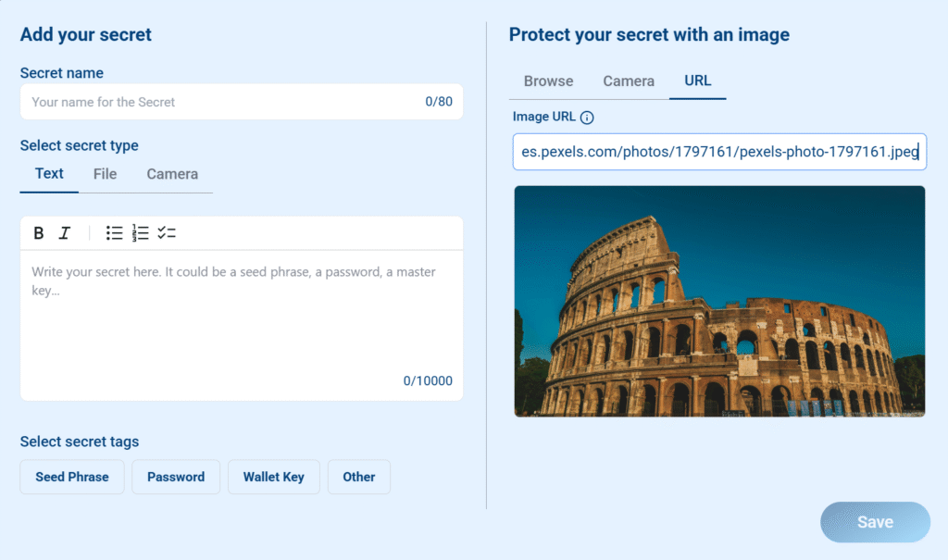This screenshot has height=560, width=948.
Task: Show Image URL info tooltip icon
Action: [x=587, y=118]
